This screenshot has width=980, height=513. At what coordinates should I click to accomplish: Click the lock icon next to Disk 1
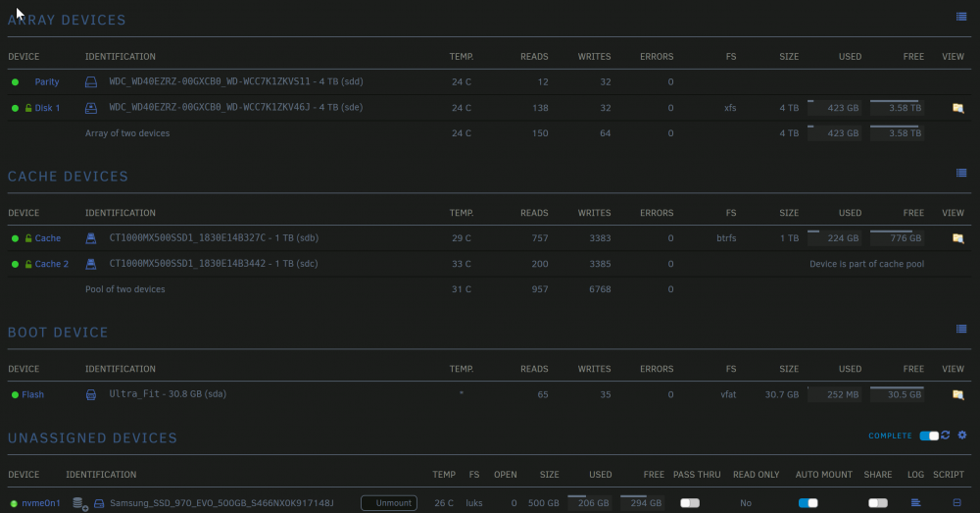point(28,108)
